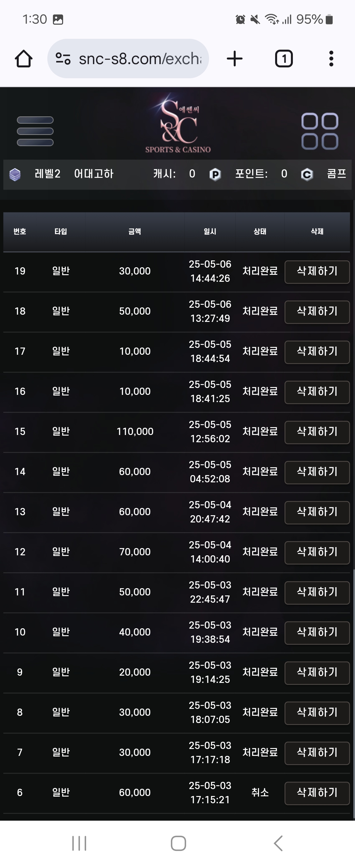
Task: Tap the level 2 layered badge icon
Action: click(x=15, y=174)
